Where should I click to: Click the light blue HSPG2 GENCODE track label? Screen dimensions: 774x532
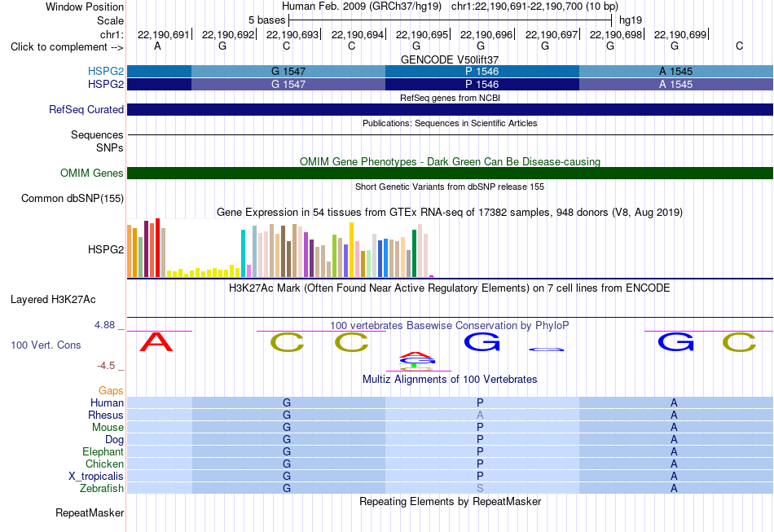106,71
